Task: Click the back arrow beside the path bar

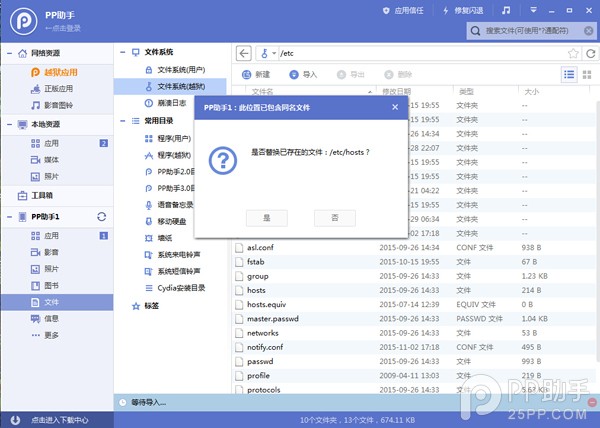Action: click(x=245, y=52)
